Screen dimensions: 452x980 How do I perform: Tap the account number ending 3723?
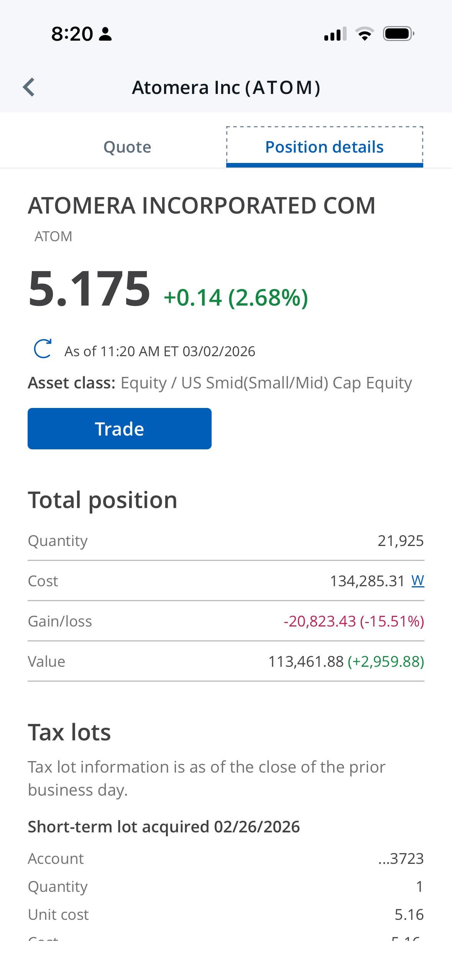pyautogui.click(x=401, y=858)
